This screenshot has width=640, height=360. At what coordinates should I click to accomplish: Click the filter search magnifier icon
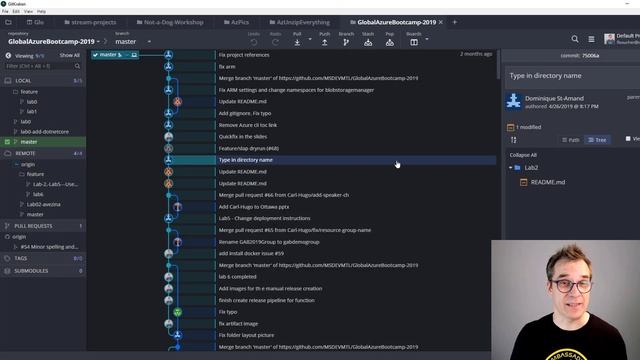pyautogui.click(x=77, y=66)
